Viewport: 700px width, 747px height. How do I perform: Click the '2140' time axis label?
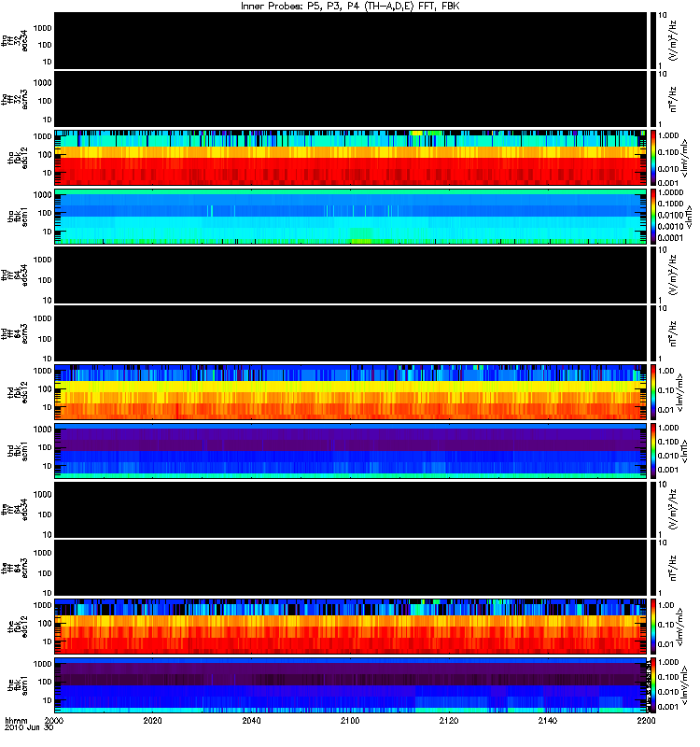click(x=548, y=720)
